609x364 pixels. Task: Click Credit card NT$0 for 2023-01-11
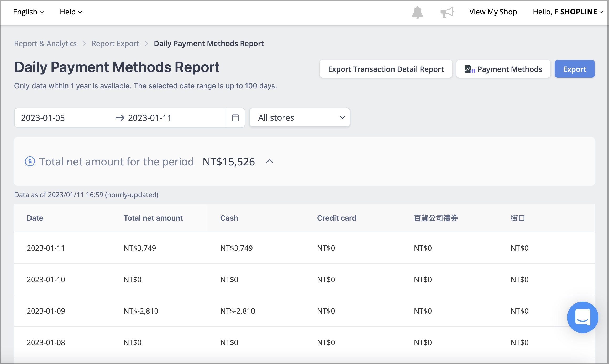[326, 248]
